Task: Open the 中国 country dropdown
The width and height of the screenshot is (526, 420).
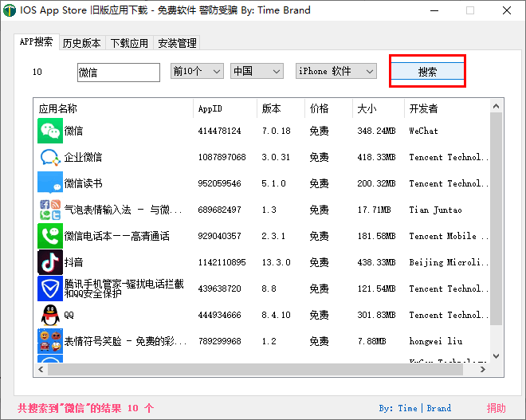Action: coord(257,71)
